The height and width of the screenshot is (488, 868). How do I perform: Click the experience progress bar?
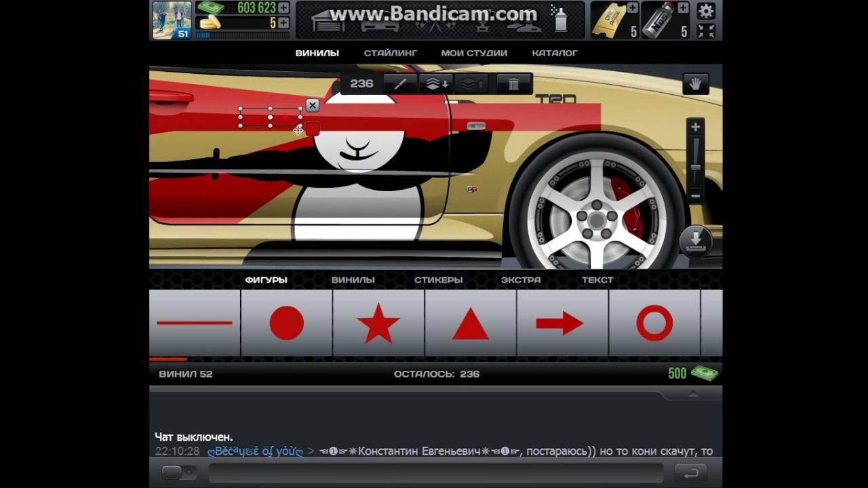click(243, 35)
